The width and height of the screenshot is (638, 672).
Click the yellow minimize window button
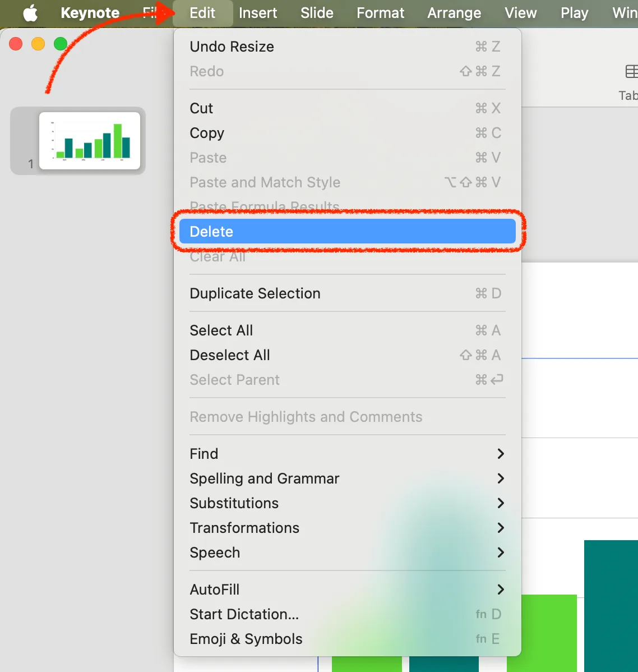[38, 44]
